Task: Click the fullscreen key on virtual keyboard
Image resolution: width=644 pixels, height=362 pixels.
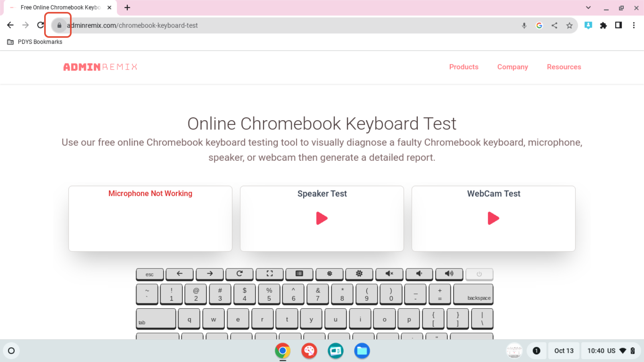Action: (x=270, y=274)
